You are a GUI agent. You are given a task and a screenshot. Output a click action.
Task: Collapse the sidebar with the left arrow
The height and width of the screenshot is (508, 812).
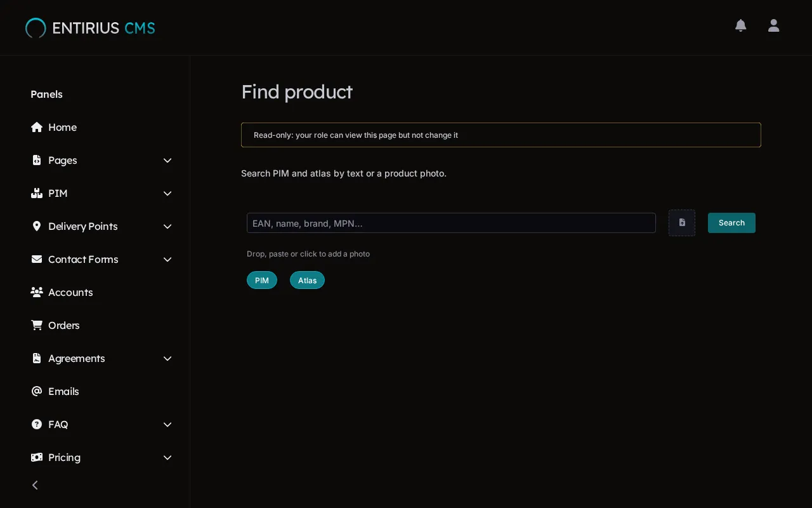(35, 485)
